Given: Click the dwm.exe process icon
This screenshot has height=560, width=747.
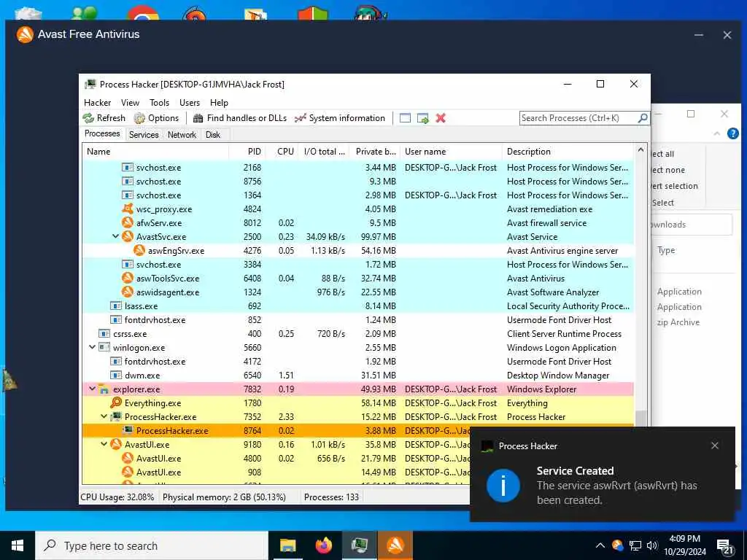Looking at the screenshot, I should (x=116, y=375).
